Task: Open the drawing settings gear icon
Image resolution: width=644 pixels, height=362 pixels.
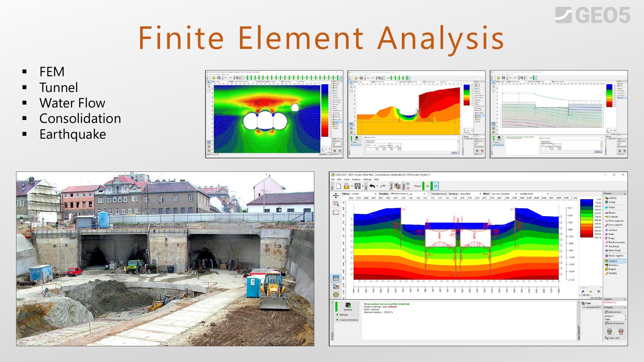Action: coord(336,295)
